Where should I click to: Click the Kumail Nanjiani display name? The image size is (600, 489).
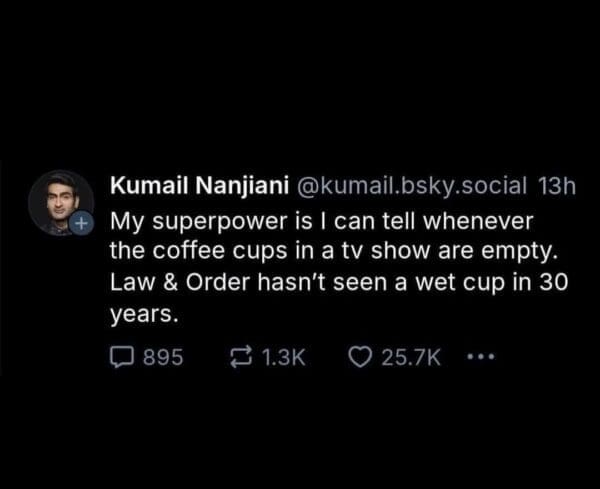coord(196,187)
